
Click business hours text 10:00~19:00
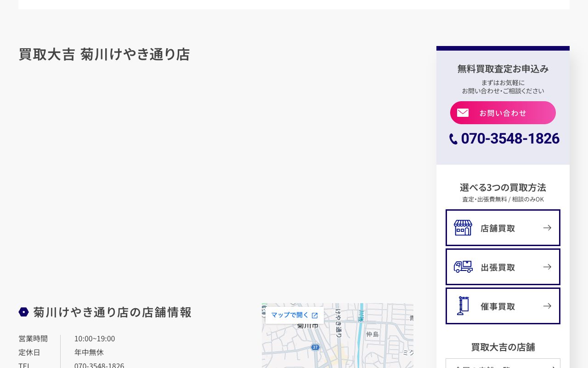tap(95, 339)
